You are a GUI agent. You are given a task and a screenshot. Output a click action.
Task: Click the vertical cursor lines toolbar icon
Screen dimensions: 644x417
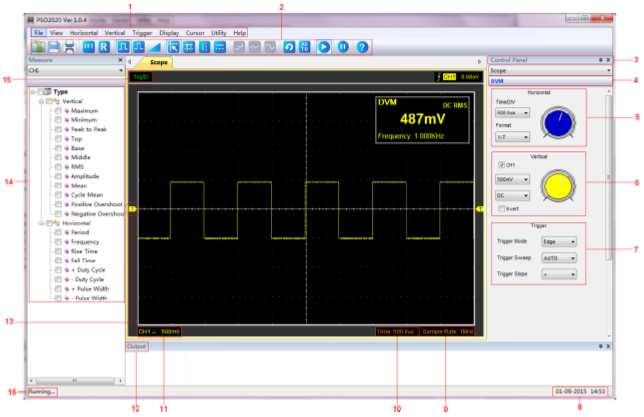pos(205,47)
